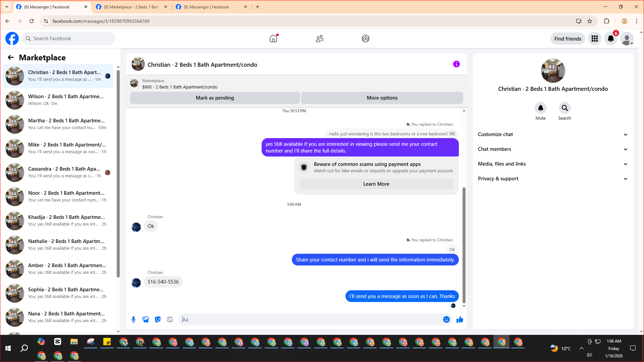Expand Customize chat section

[x=552, y=134]
